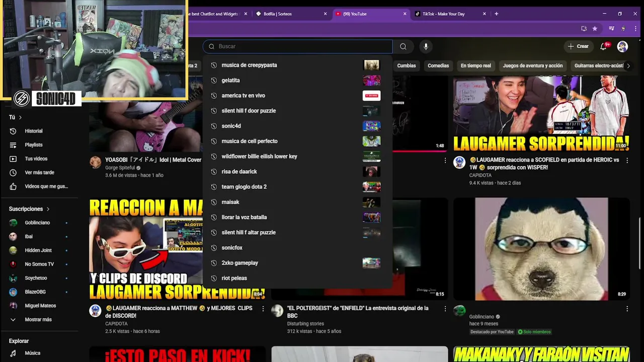Focus the Buscar search field
The image size is (644, 362).
click(x=297, y=46)
